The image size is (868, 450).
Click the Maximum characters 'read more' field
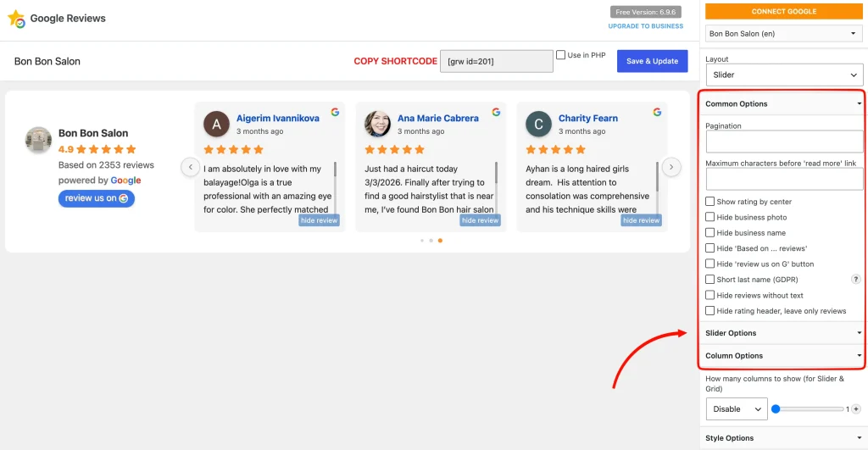(x=784, y=179)
